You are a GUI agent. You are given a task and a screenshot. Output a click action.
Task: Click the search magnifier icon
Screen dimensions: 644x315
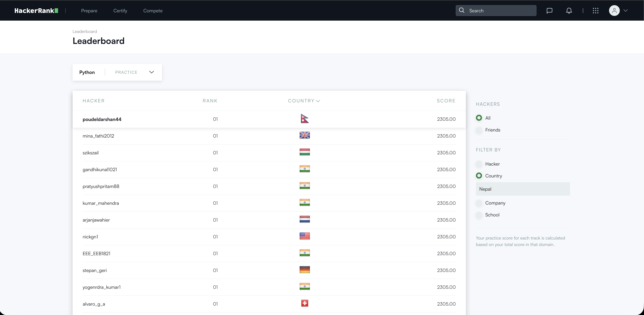pyautogui.click(x=462, y=10)
